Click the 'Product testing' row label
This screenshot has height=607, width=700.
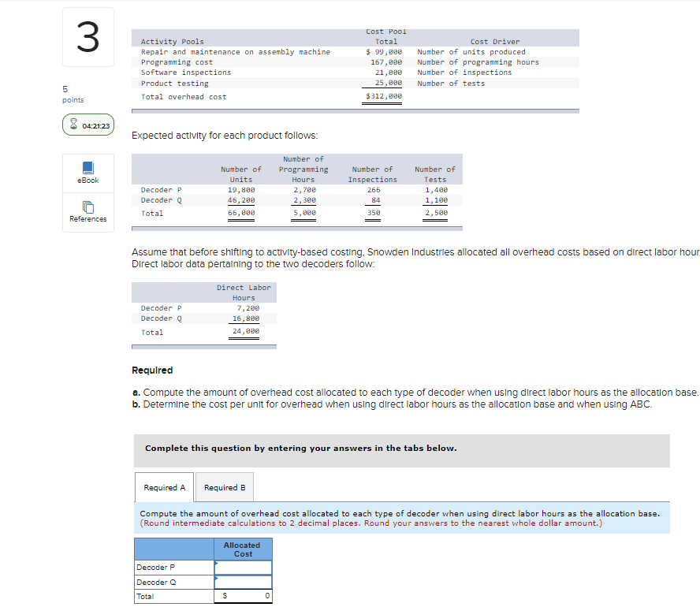pos(174,84)
